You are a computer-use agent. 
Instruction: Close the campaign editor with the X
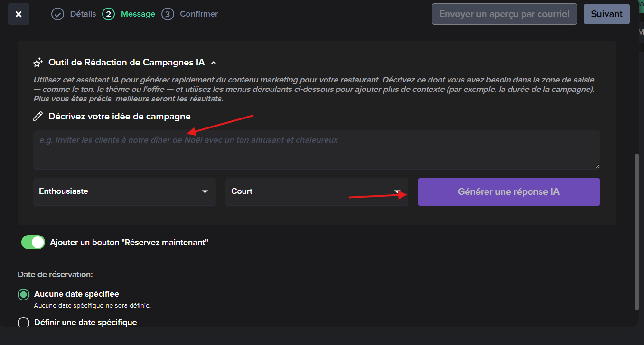coord(19,14)
